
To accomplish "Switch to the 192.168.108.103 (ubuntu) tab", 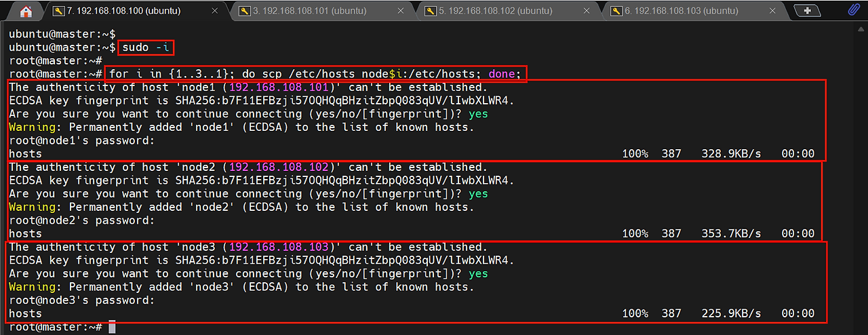I will point(682,12).
